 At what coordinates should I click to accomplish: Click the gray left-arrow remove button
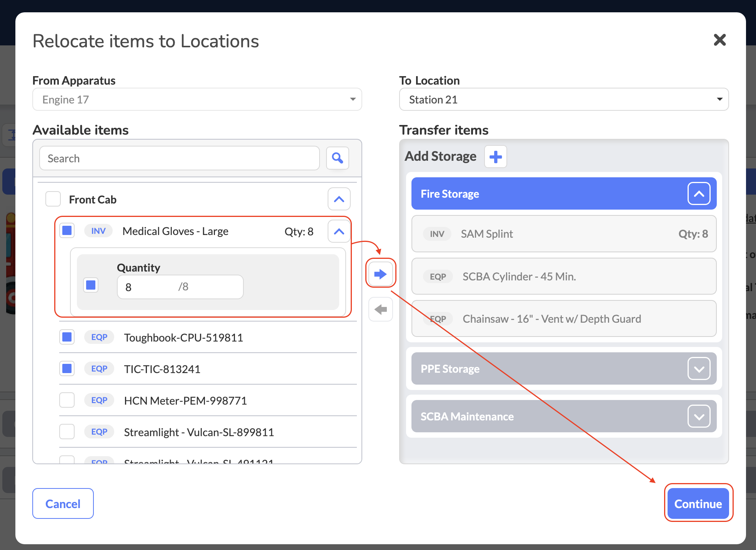(x=380, y=309)
